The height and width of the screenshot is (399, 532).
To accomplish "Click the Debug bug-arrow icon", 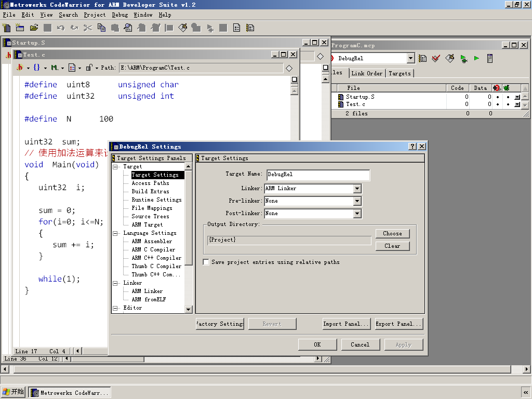I will (x=464, y=58).
